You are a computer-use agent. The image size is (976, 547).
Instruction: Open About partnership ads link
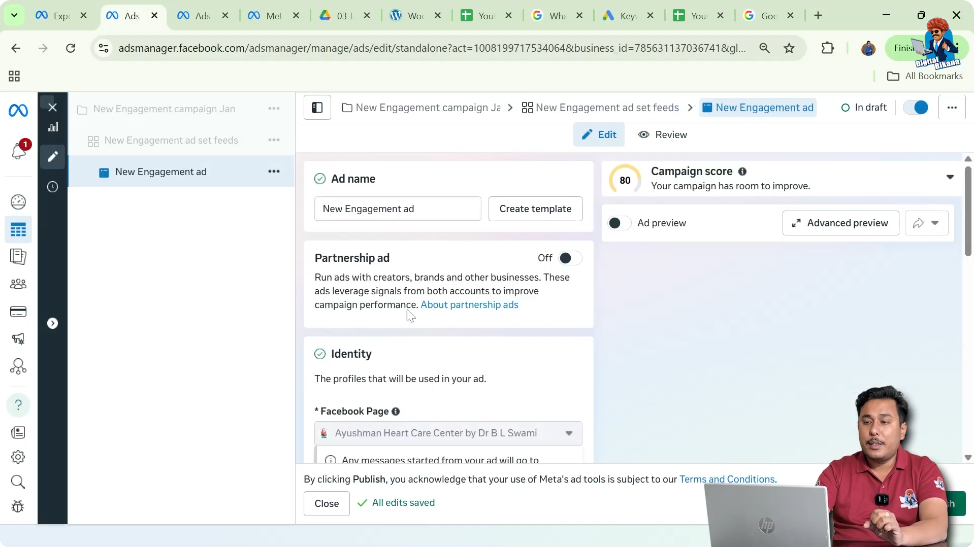click(469, 305)
